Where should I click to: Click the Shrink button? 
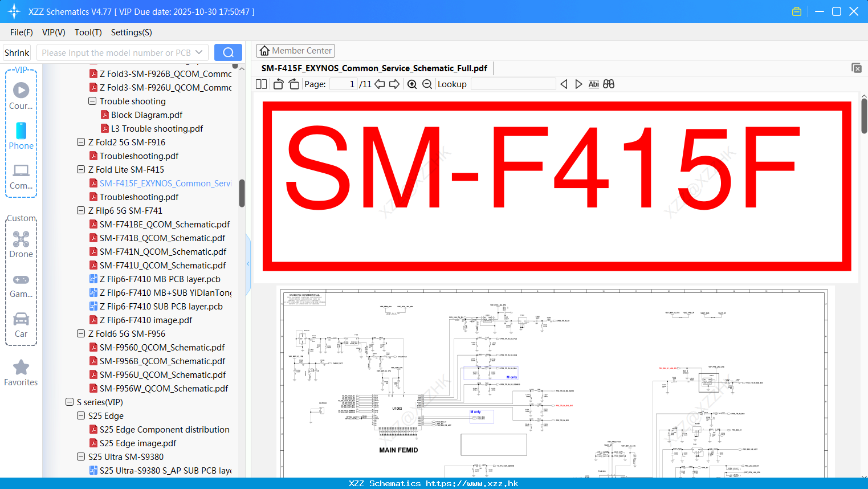[17, 52]
